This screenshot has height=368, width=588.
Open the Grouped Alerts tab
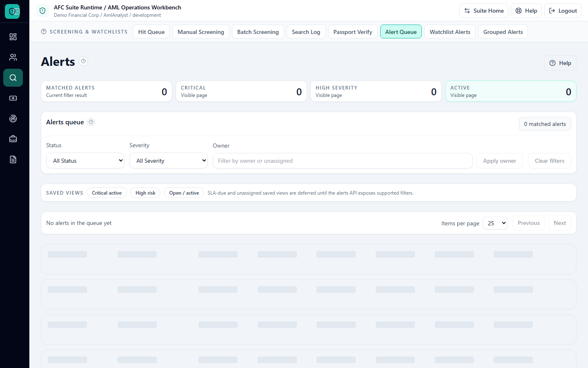click(x=503, y=32)
